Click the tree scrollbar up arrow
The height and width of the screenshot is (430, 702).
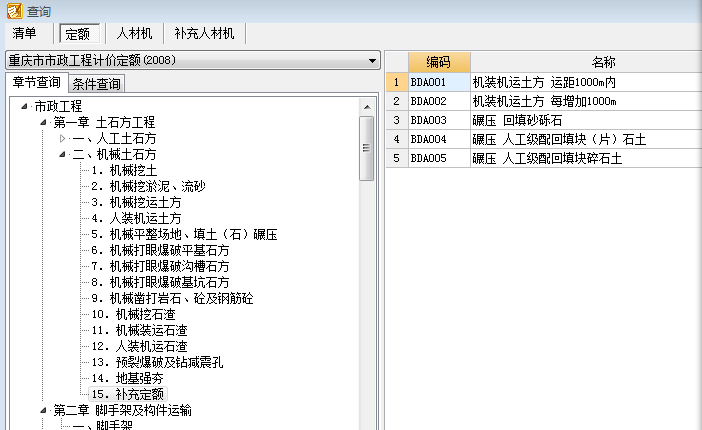click(x=367, y=107)
